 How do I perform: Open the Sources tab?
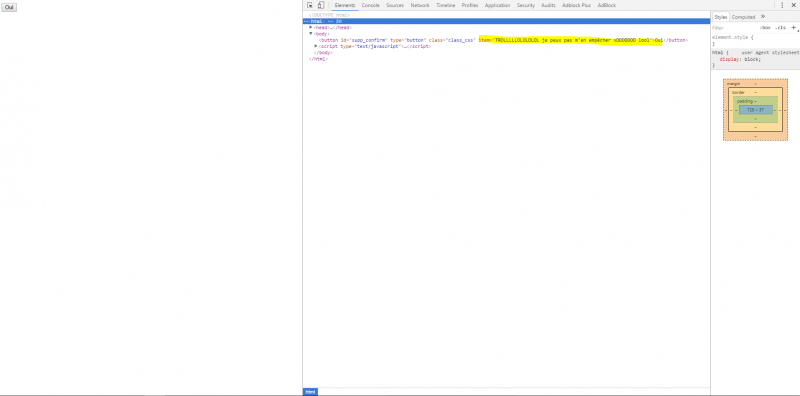click(395, 5)
